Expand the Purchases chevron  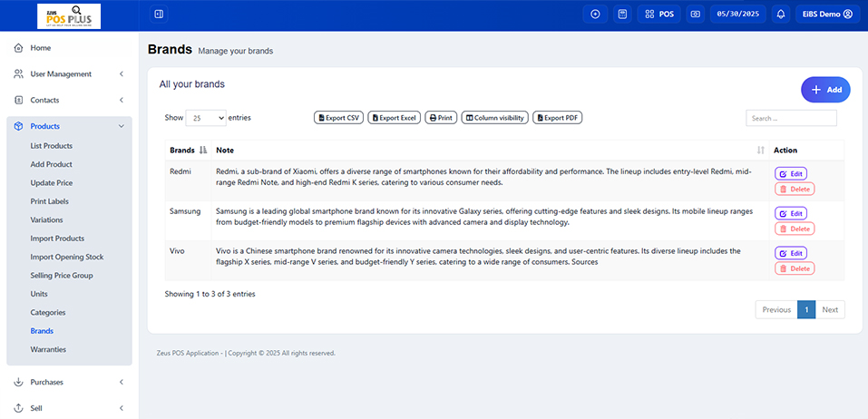coord(122,382)
